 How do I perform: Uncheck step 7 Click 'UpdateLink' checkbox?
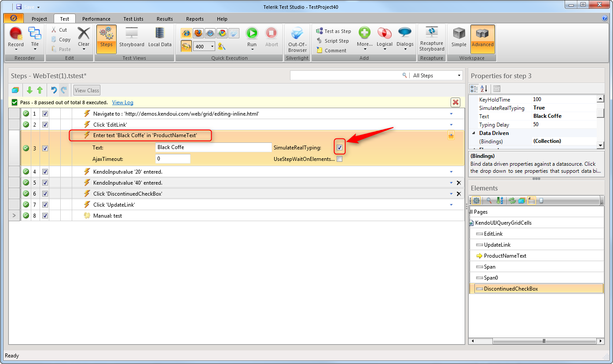[45, 205]
